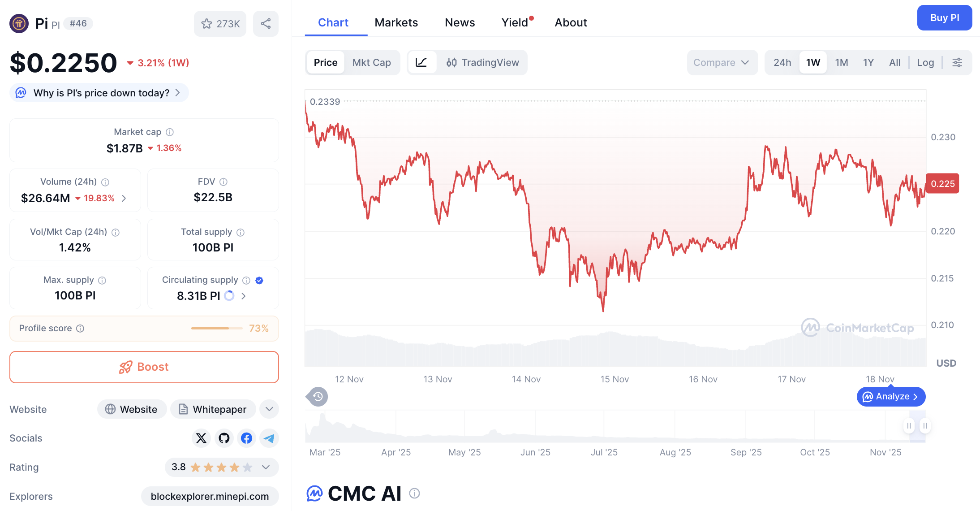Switch to the Markets tab

point(396,22)
